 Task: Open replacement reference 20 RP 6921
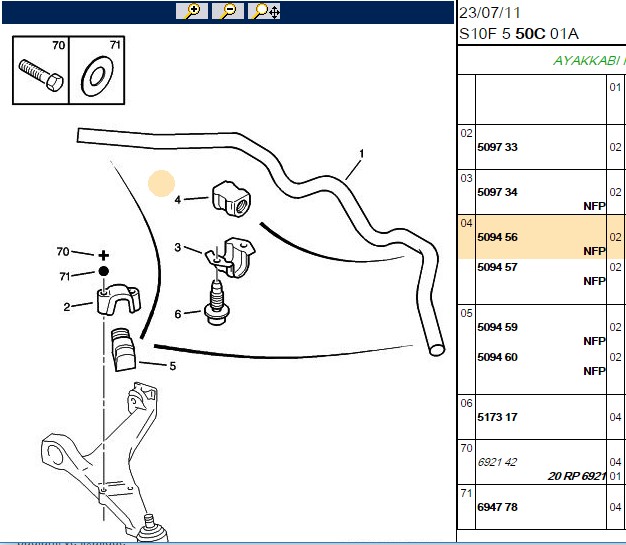577,476
